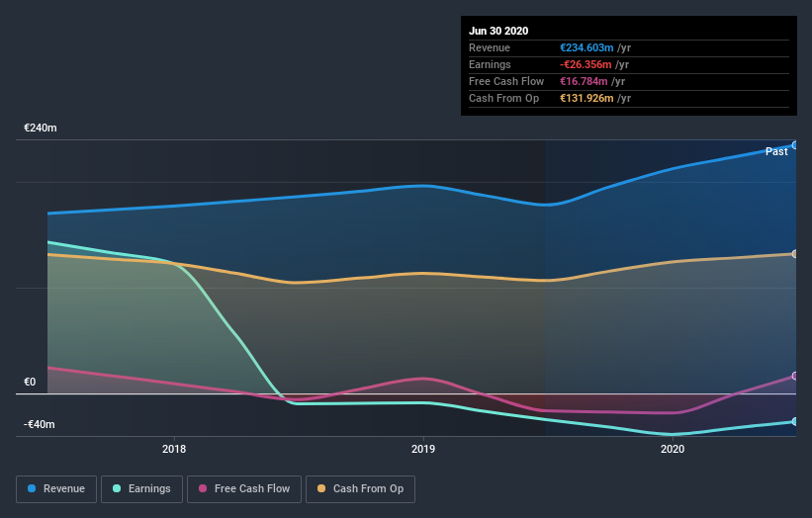Toggle the Revenue legend button

click(x=56, y=489)
